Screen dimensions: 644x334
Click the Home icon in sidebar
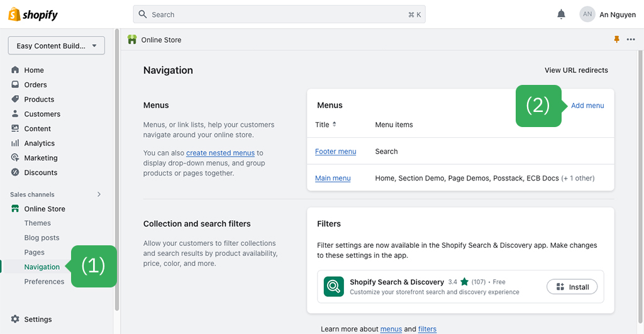(15, 70)
